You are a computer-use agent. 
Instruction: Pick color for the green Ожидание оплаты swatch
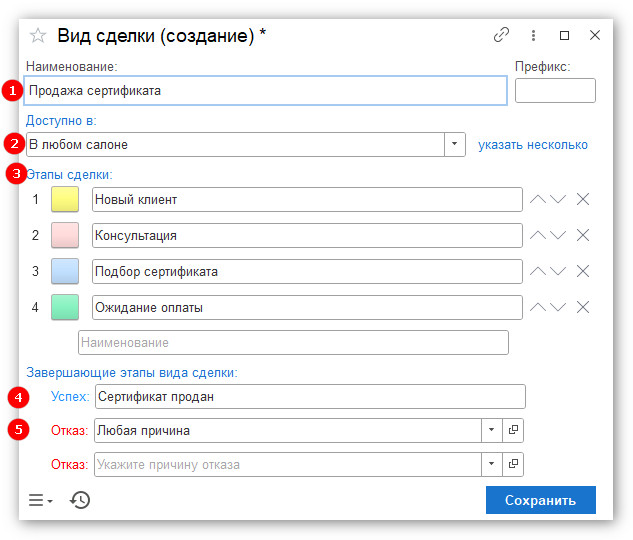click(65, 307)
